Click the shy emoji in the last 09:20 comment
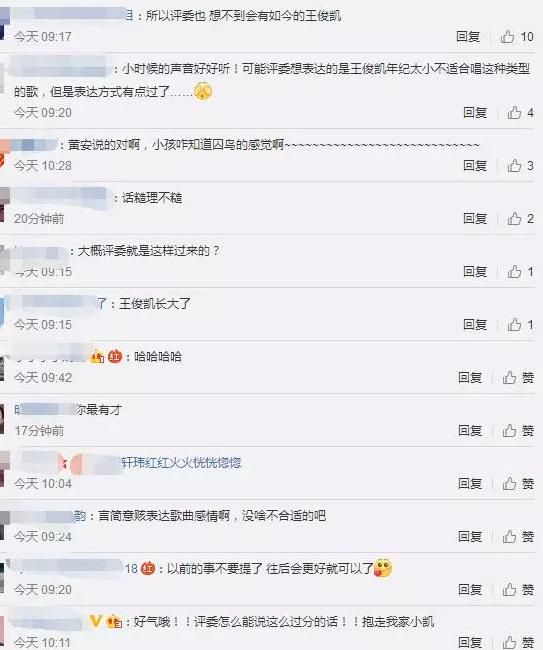 383,568
